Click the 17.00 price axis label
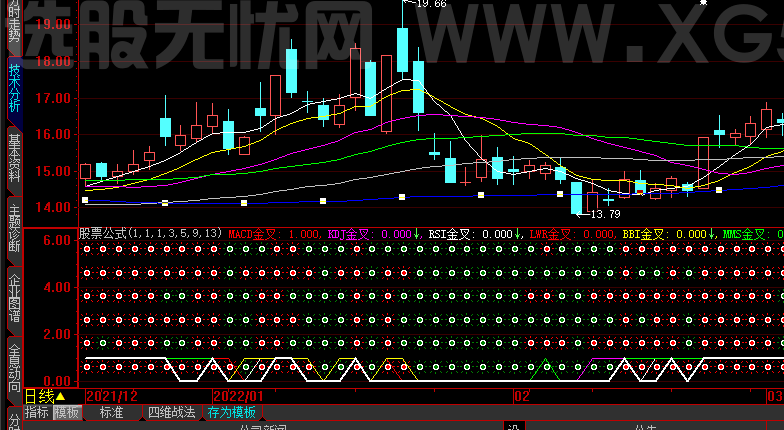Screen dimensions: 784x430 (53, 98)
